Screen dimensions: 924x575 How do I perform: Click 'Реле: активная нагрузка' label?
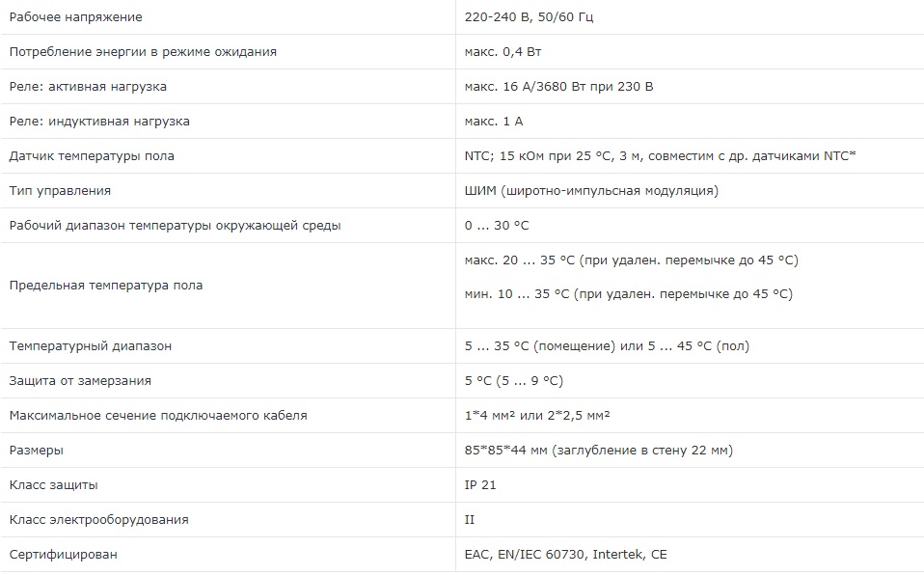coord(88,87)
